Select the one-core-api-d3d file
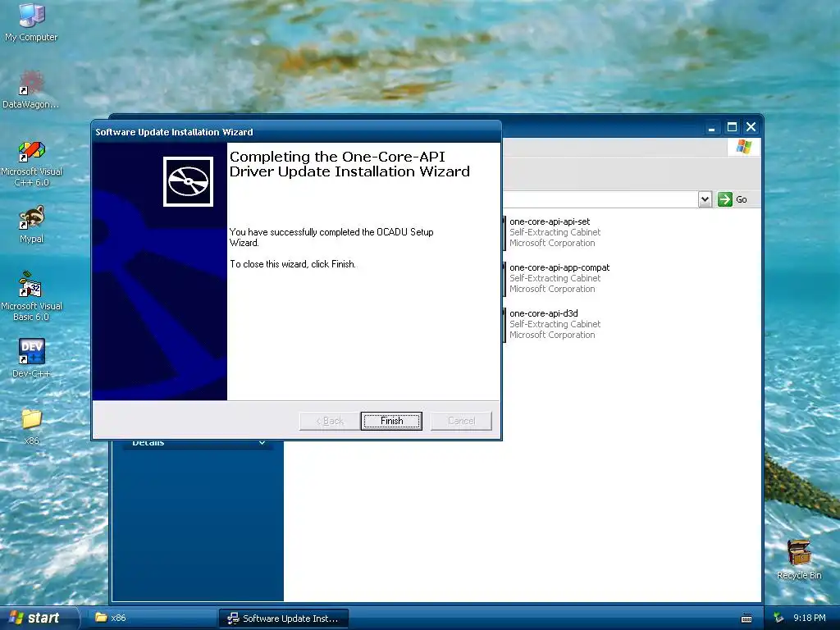The height and width of the screenshot is (630, 840). tap(552, 324)
